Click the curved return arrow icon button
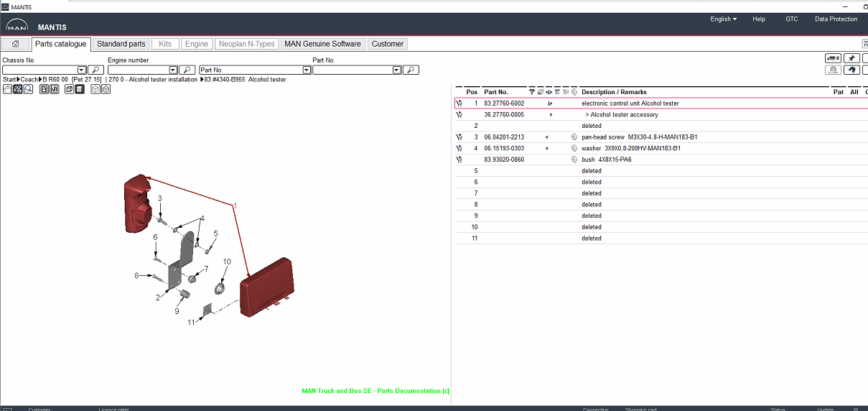 point(851,70)
